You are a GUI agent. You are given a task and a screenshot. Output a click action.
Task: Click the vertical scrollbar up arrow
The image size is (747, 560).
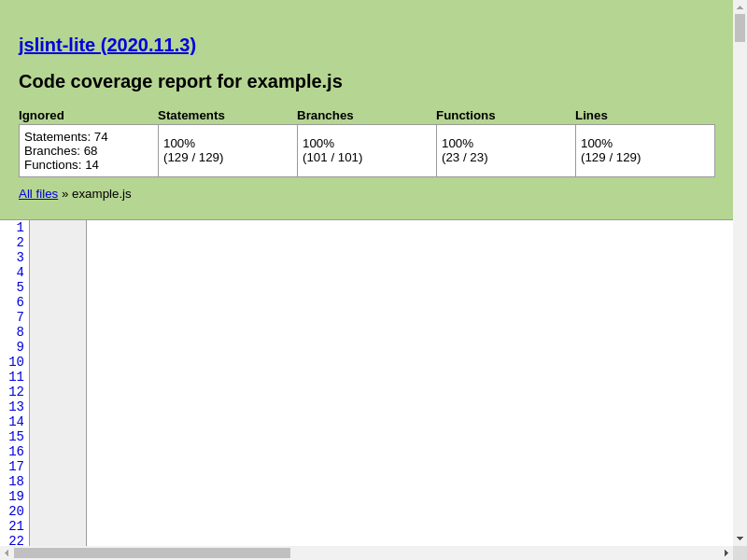[x=740, y=7]
